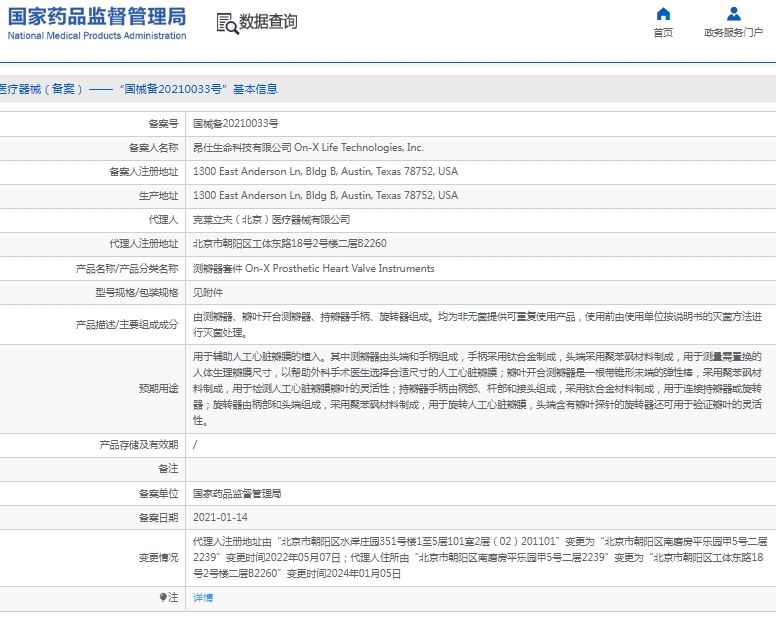The height and width of the screenshot is (617, 776).
Task: Click the 产品存储及有效期 label
Action: 139,445
